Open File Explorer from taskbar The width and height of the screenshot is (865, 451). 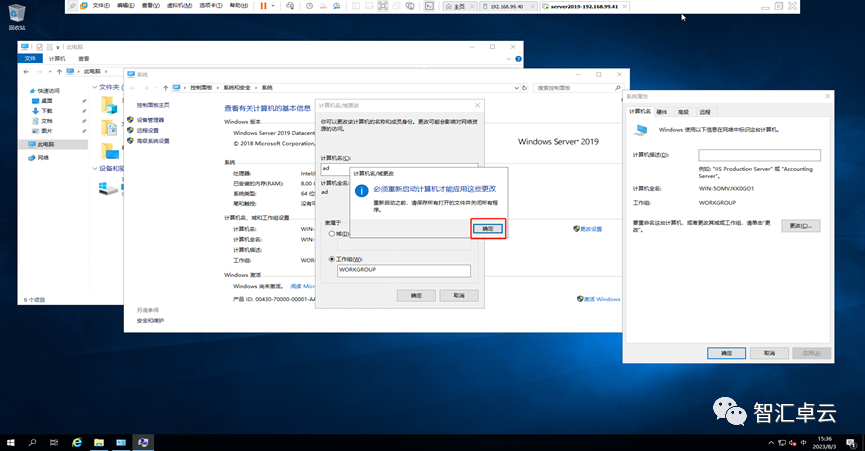[x=99, y=442]
